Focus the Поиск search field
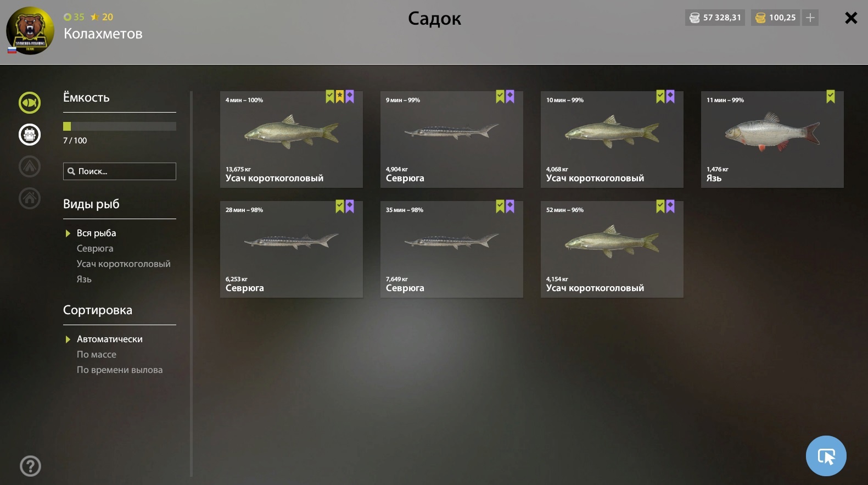868x485 pixels. (x=120, y=171)
